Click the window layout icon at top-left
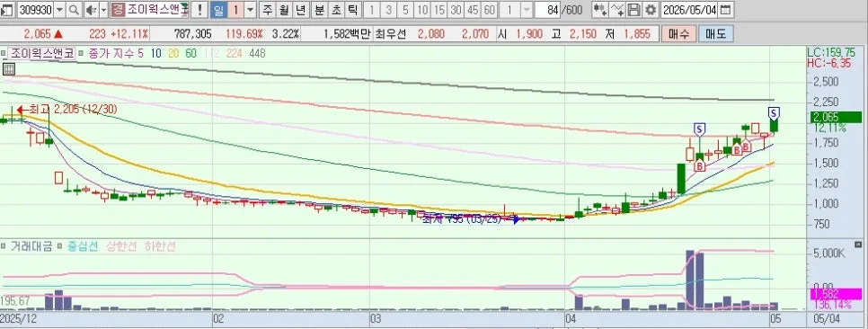 coord(7,9)
